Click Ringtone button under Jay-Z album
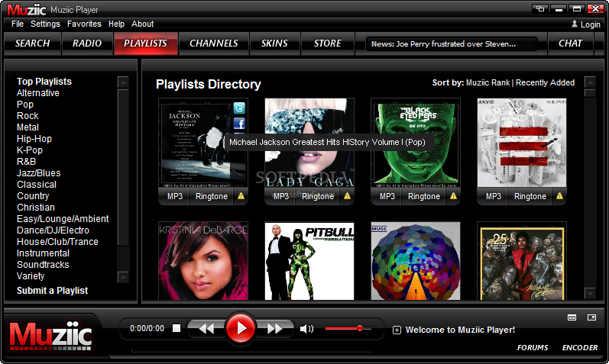609x364 pixels. [530, 196]
